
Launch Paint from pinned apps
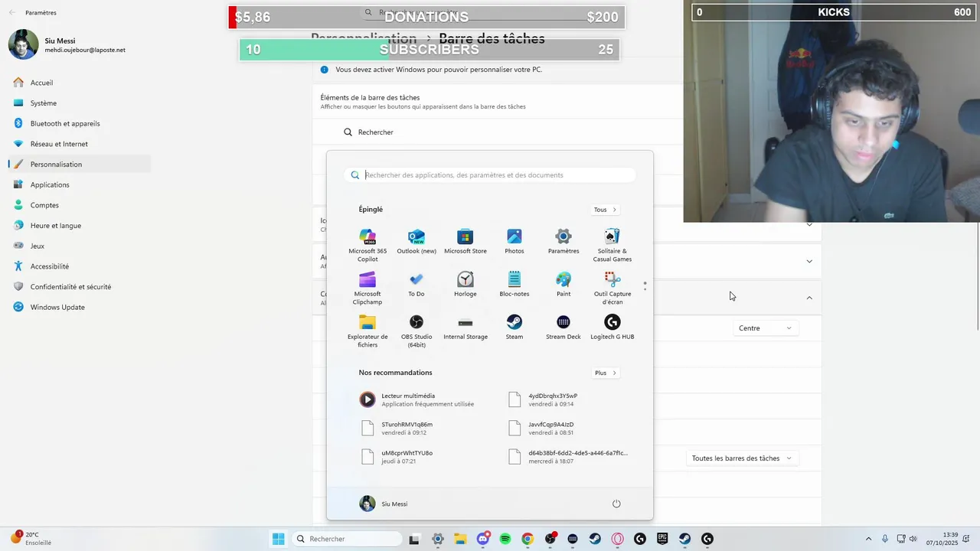click(x=563, y=285)
